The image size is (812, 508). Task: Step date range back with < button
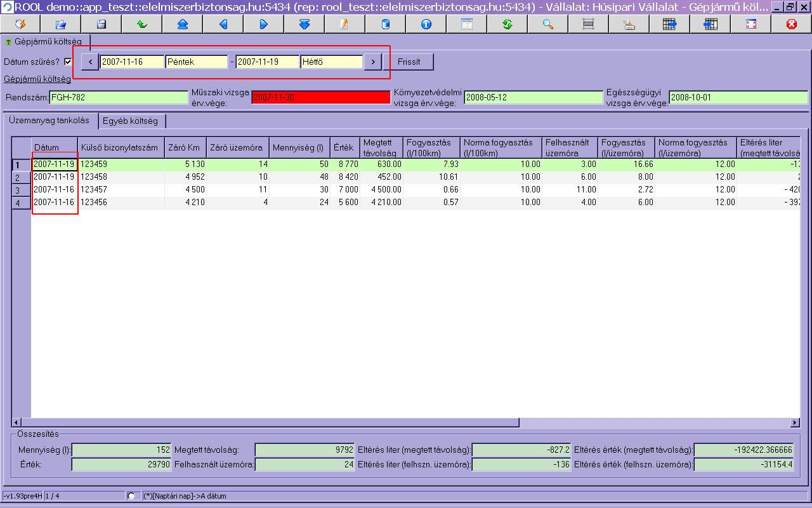[91, 62]
